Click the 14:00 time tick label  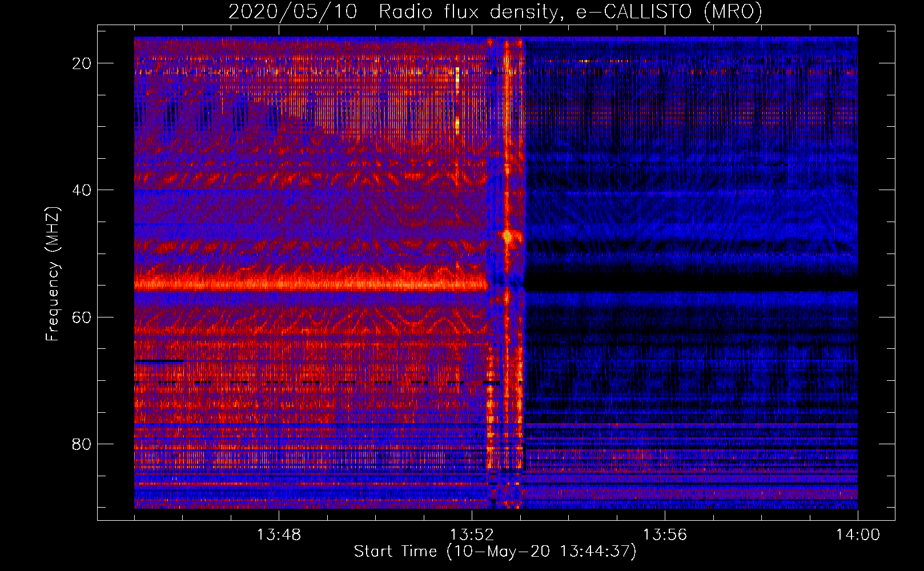(x=858, y=534)
